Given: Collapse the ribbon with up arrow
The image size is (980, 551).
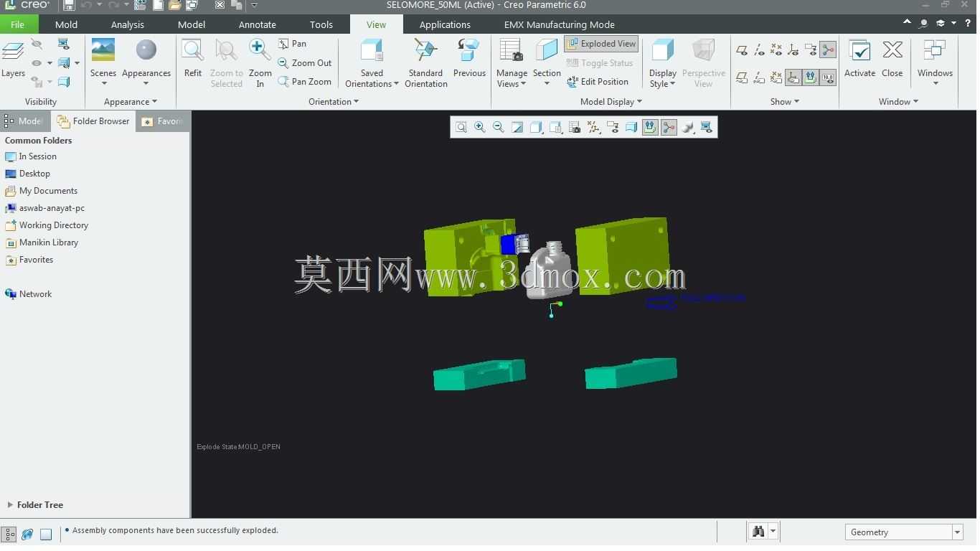Looking at the screenshot, I should [908, 24].
